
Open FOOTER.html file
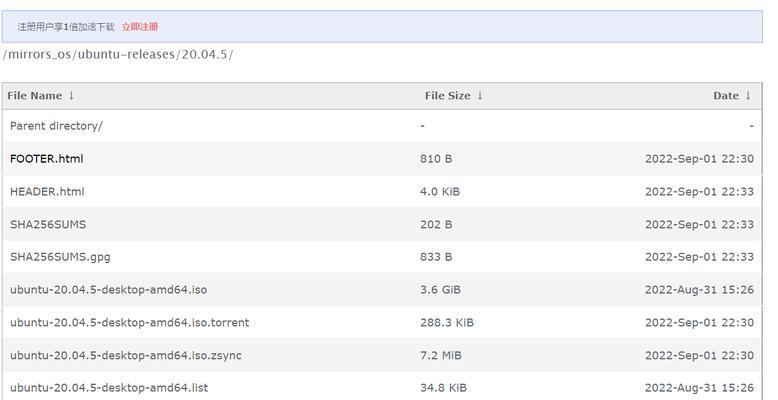point(47,159)
